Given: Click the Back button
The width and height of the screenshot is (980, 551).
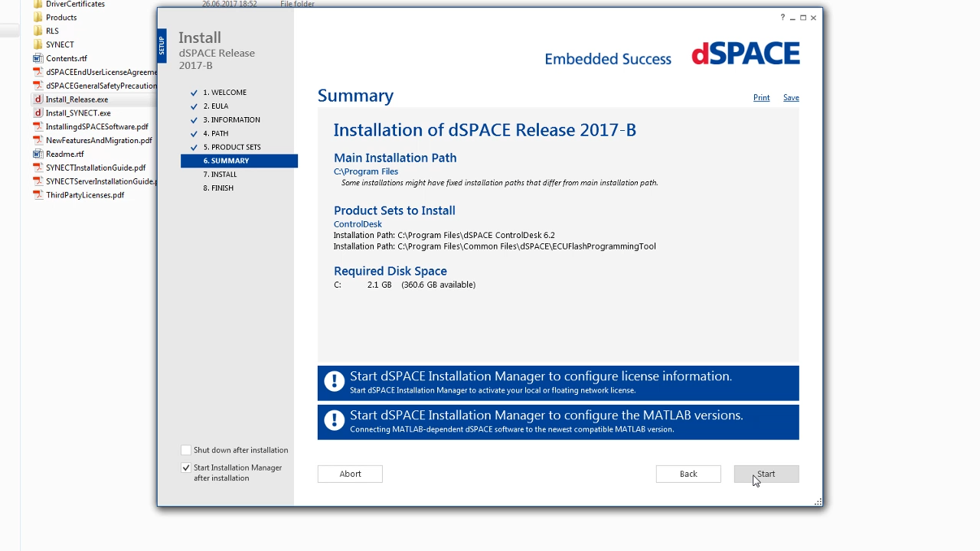Looking at the screenshot, I should click(688, 474).
